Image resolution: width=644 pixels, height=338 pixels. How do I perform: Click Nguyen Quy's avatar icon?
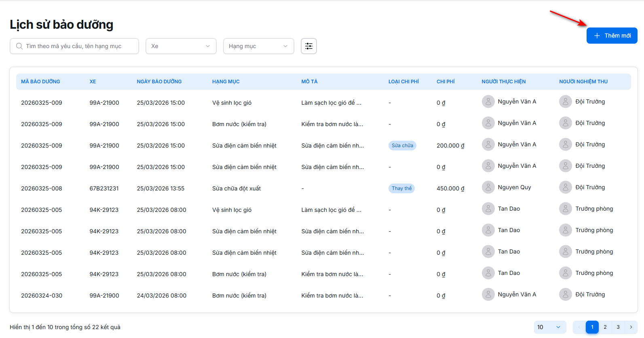pyautogui.click(x=488, y=187)
